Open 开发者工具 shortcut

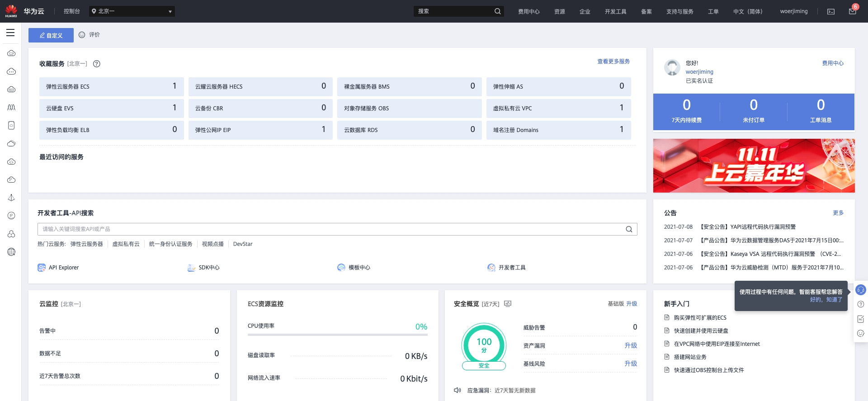506,268
